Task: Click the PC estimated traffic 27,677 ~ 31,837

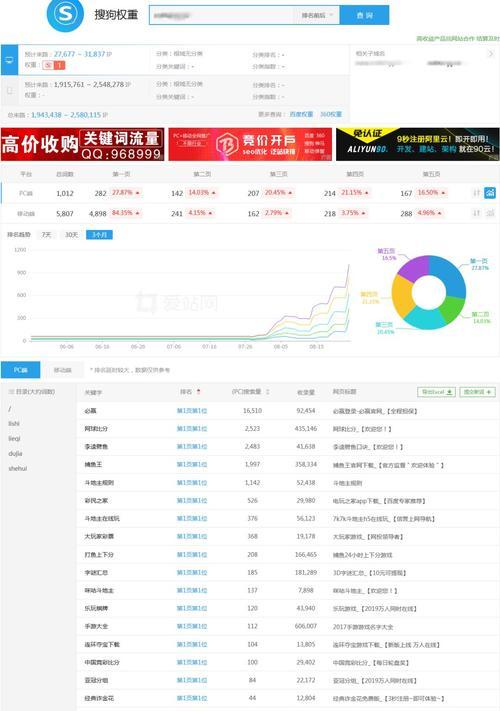Action: pyautogui.click(x=79, y=54)
